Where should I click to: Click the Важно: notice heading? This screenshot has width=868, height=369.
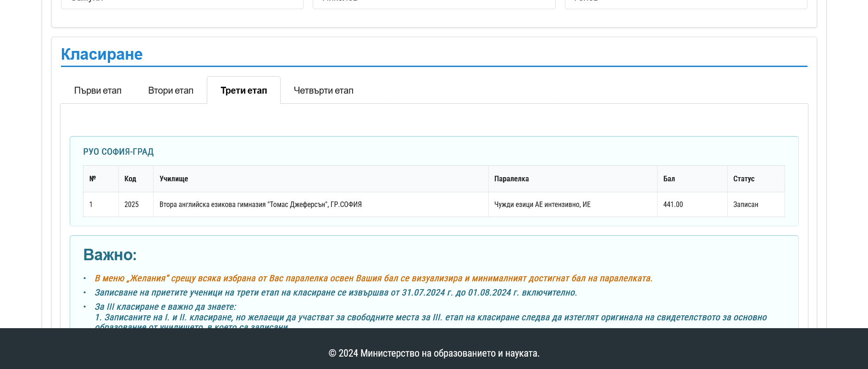click(110, 255)
